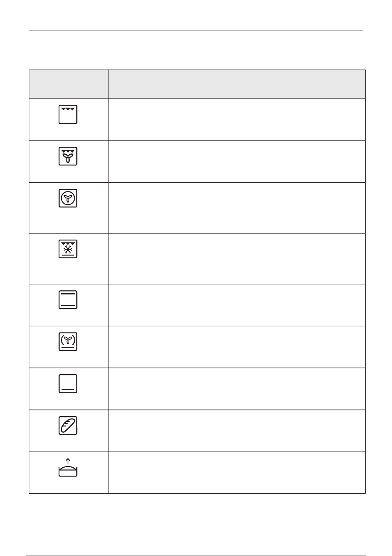Select the empty cell next to snowflake icon
Viewport: 392px width, 556px height.
click(237, 259)
